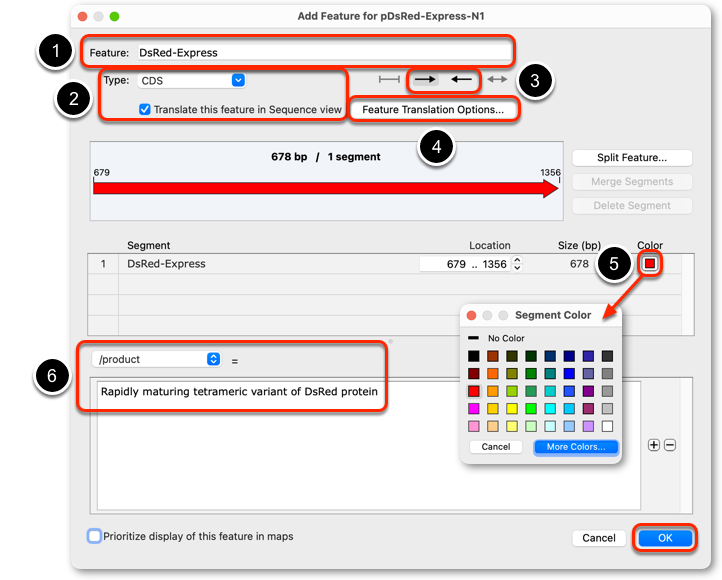The image size is (722, 580).
Task: Pick the dark maroon red swatch
Action: tap(474, 374)
